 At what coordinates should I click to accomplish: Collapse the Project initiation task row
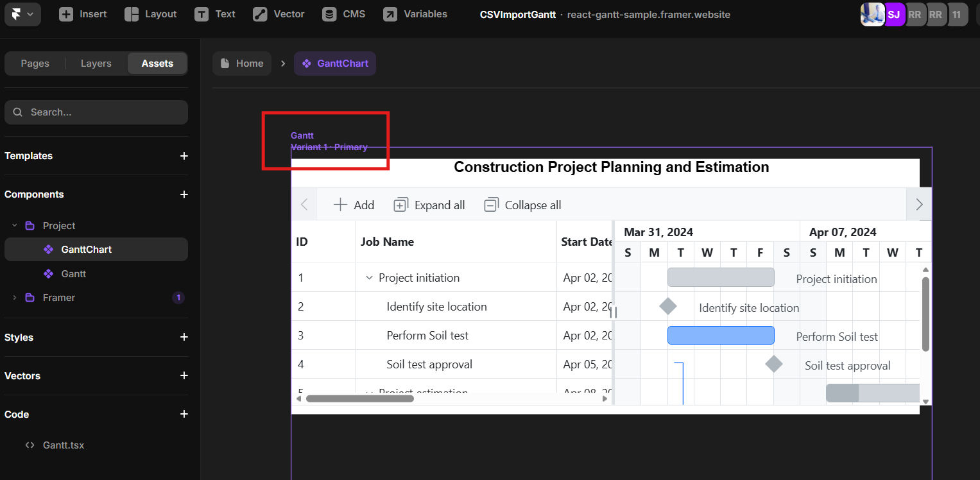[370, 277]
